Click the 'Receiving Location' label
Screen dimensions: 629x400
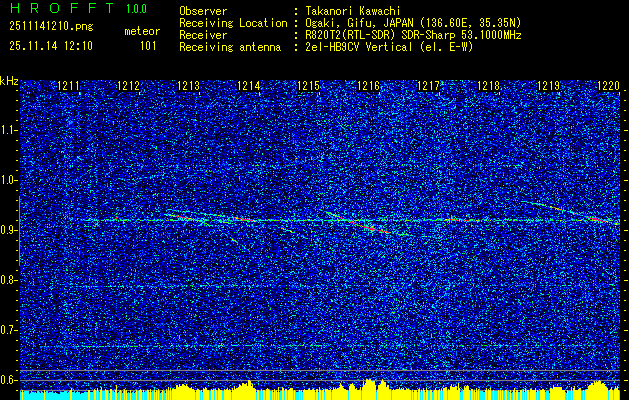pyautogui.click(x=233, y=23)
